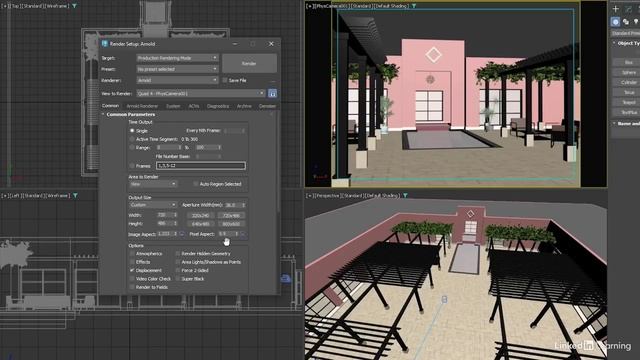Open the Top viewport filter funnel icon
Image resolution: width=640 pixels, height=360 pixels.
74,6
